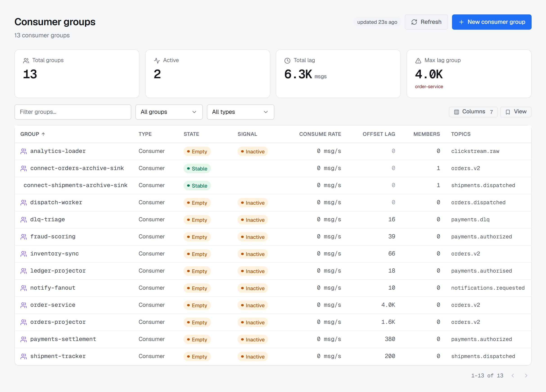The width and height of the screenshot is (546, 392).
Task: Click the ledger-projector group icon
Action: 24,271
